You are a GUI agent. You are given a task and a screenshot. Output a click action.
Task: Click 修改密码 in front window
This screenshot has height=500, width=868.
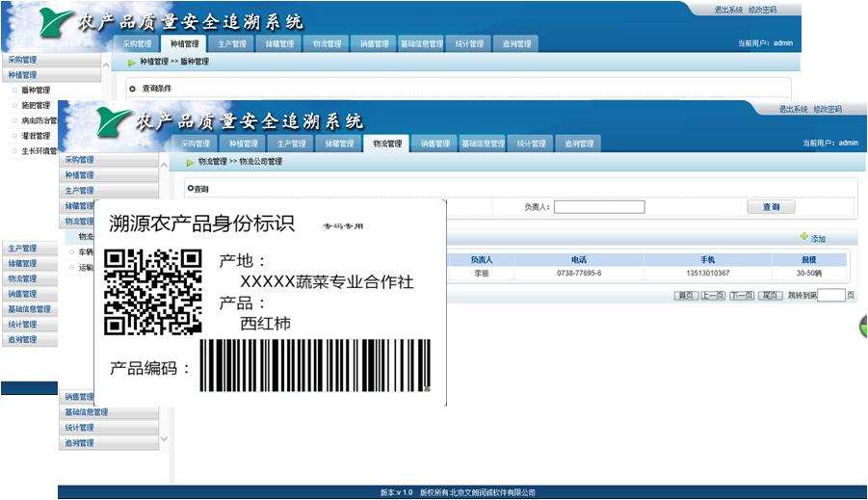tap(828, 110)
